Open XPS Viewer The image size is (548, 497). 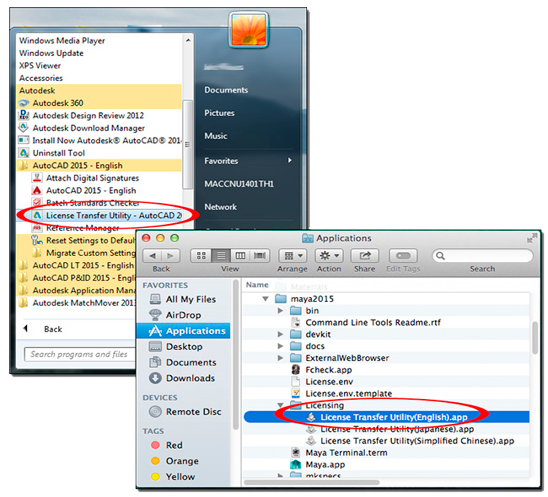click(x=40, y=66)
